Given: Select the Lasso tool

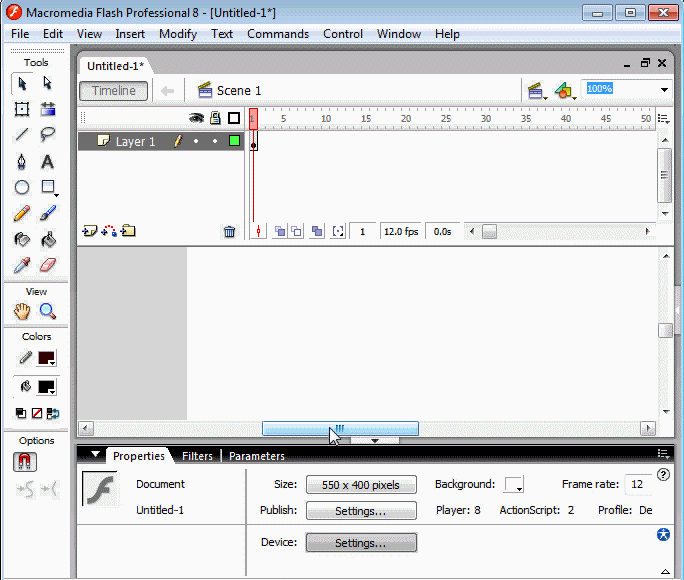Looking at the screenshot, I should pos(48,134).
